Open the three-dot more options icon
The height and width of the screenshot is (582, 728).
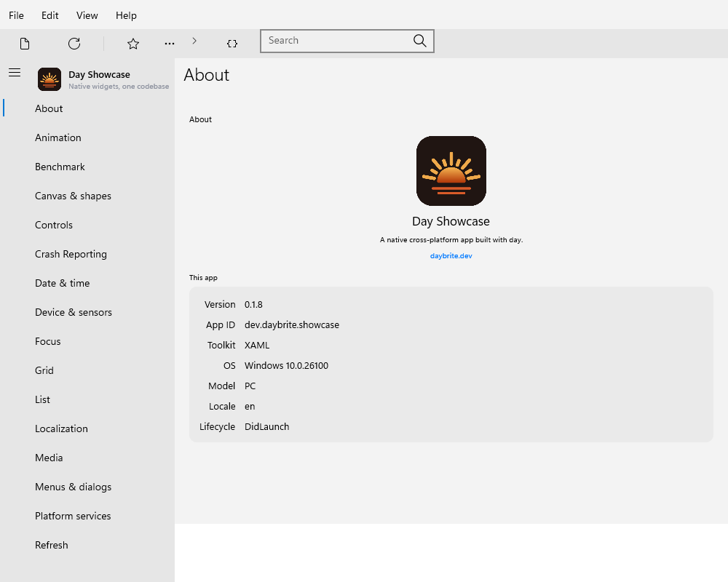170,44
